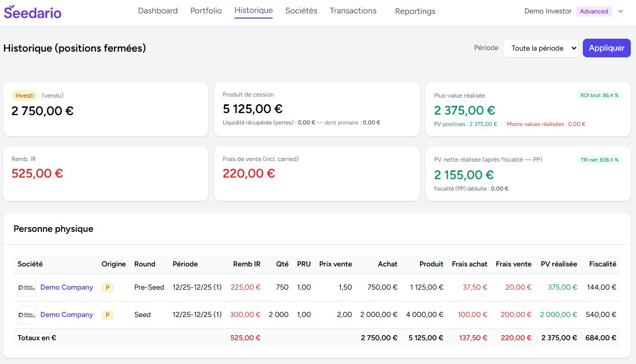Click the Société column header
Viewport: 636px width, 364px height.
pyautogui.click(x=30, y=264)
